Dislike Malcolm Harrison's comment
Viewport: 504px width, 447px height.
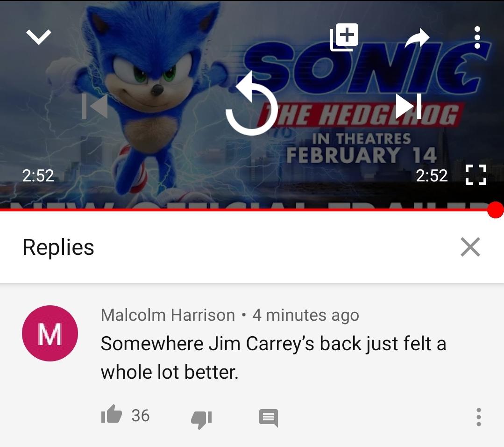point(201,419)
